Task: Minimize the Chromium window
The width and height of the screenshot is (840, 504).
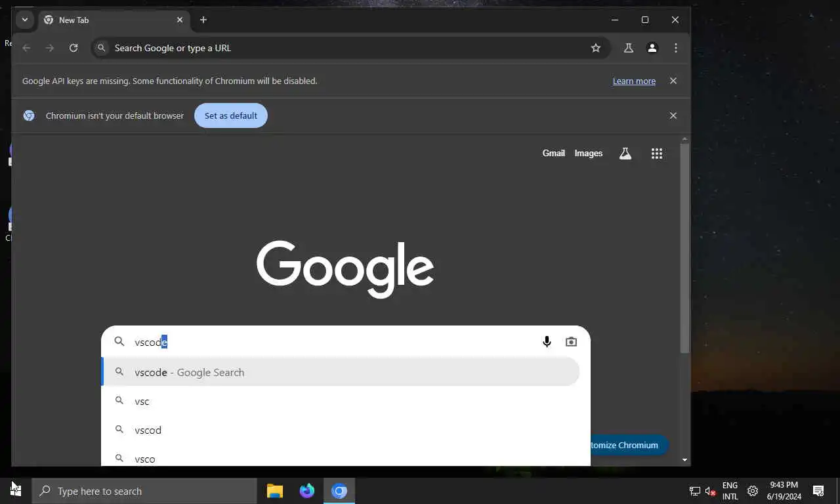Action: pyautogui.click(x=615, y=20)
